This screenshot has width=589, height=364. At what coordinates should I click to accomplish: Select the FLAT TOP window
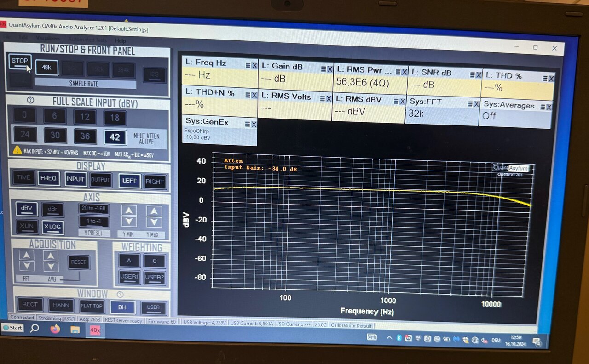(x=92, y=307)
